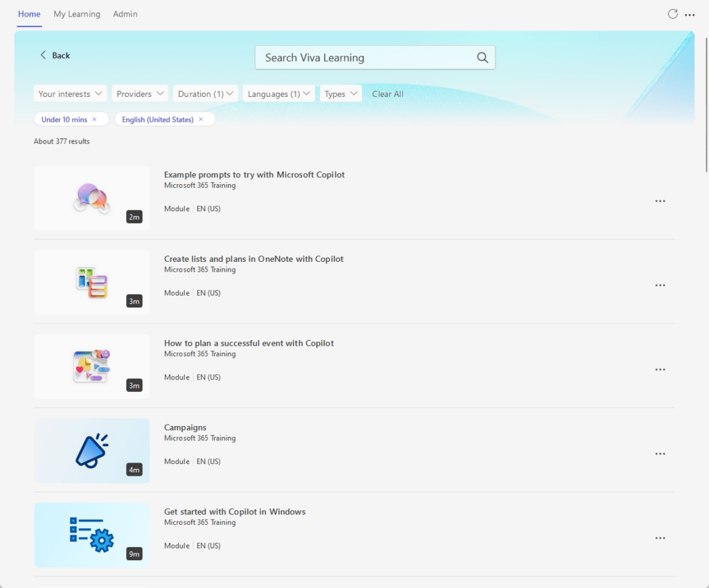Click EN (US) label under Create lists
Image resolution: width=709 pixels, height=588 pixels.
(x=208, y=293)
